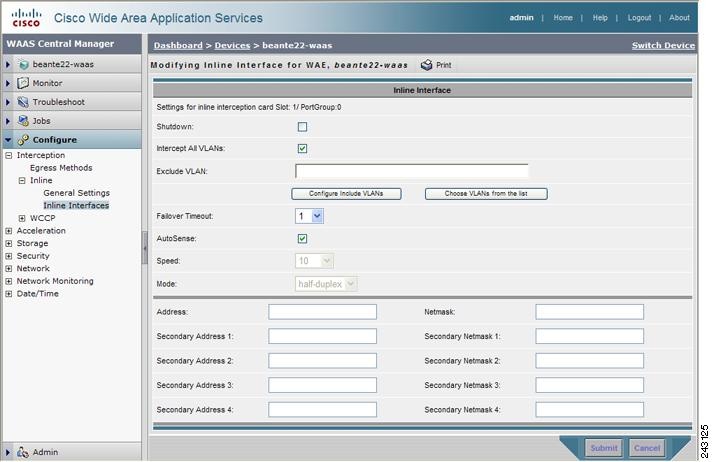Open Egress Methods in tree
This screenshot has height=462, width=712.
[61, 168]
